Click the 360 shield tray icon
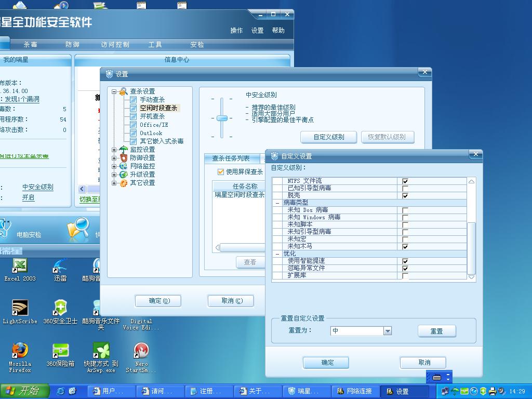Viewport: 532px width, 399px height. pos(483,391)
